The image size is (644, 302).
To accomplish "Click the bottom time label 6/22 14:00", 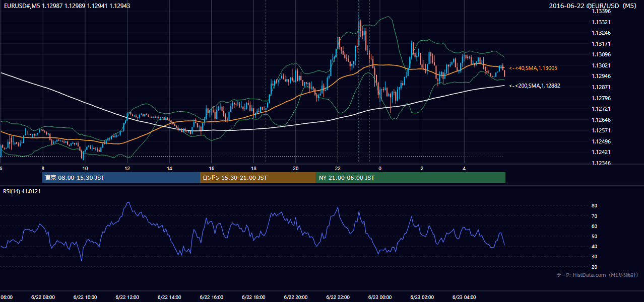I will [169, 297].
